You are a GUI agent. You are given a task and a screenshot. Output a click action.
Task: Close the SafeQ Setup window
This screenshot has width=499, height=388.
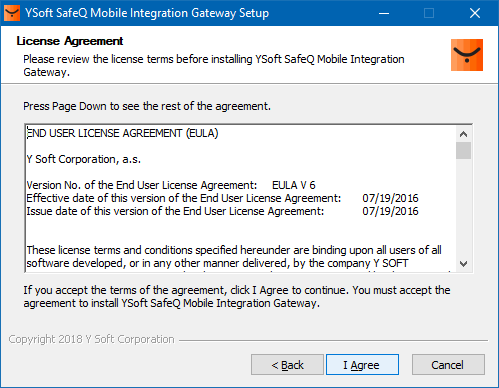[x=475, y=13]
